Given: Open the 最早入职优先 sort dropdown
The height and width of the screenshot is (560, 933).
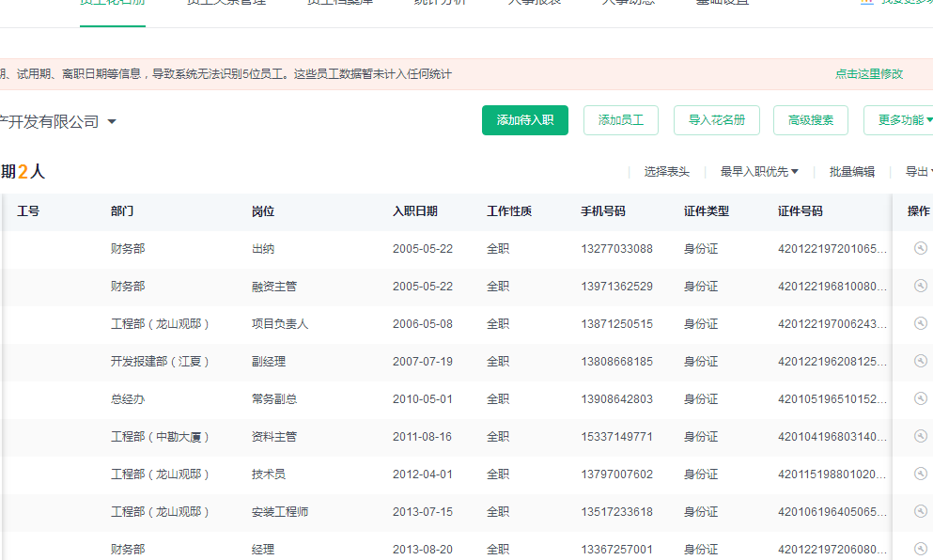Looking at the screenshot, I should [x=759, y=172].
